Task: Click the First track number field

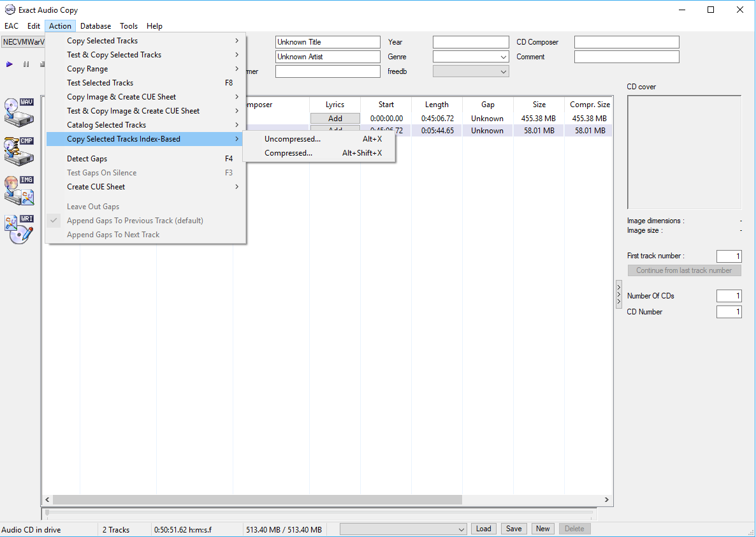Action: tap(729, 256)
